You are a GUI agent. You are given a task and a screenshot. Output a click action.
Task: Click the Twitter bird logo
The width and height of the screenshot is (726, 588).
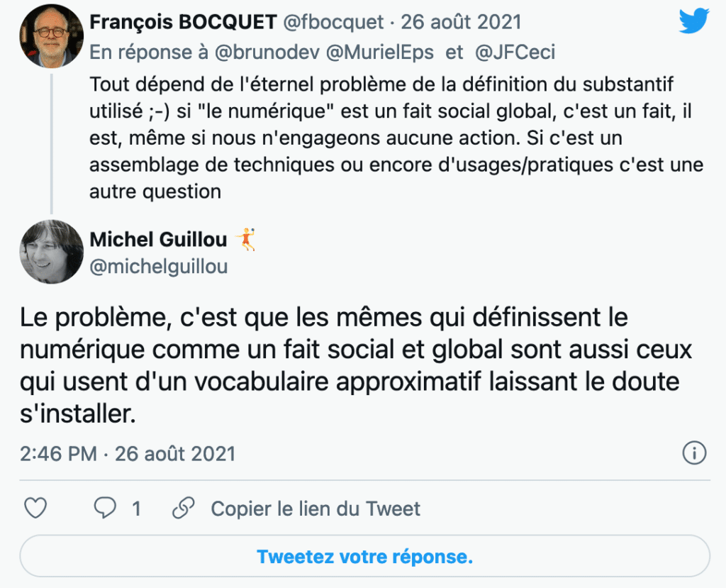tap(694, 21)
